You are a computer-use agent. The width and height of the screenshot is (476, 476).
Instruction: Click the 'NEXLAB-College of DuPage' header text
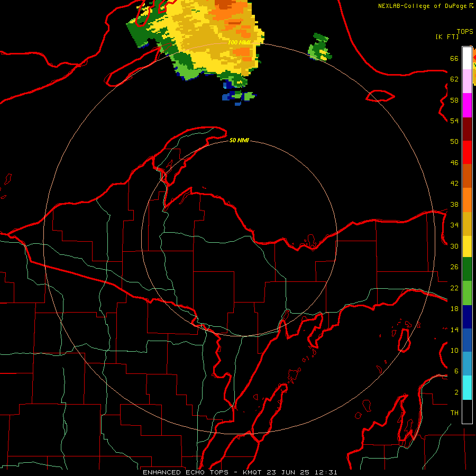(422, 6)
